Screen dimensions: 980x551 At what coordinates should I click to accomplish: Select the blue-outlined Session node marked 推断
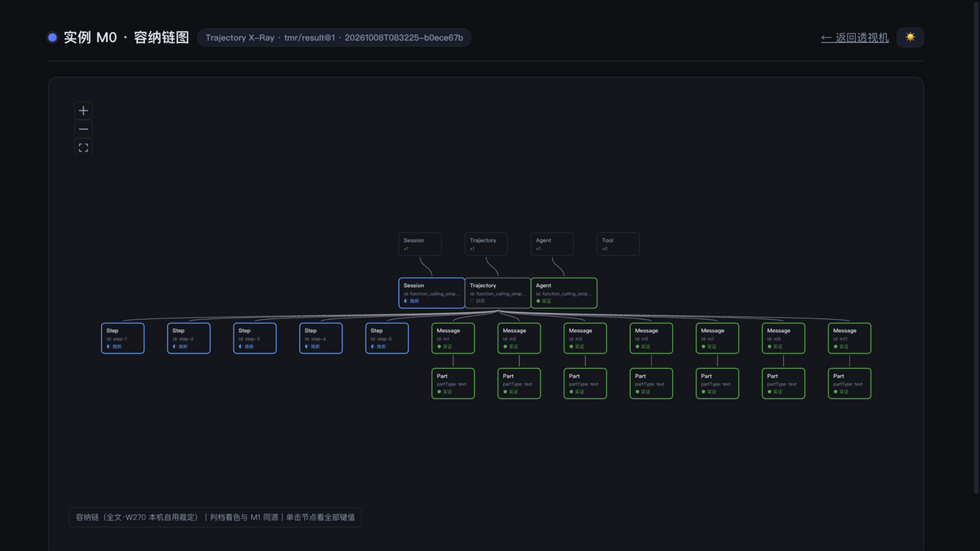(x=432, y=293)
